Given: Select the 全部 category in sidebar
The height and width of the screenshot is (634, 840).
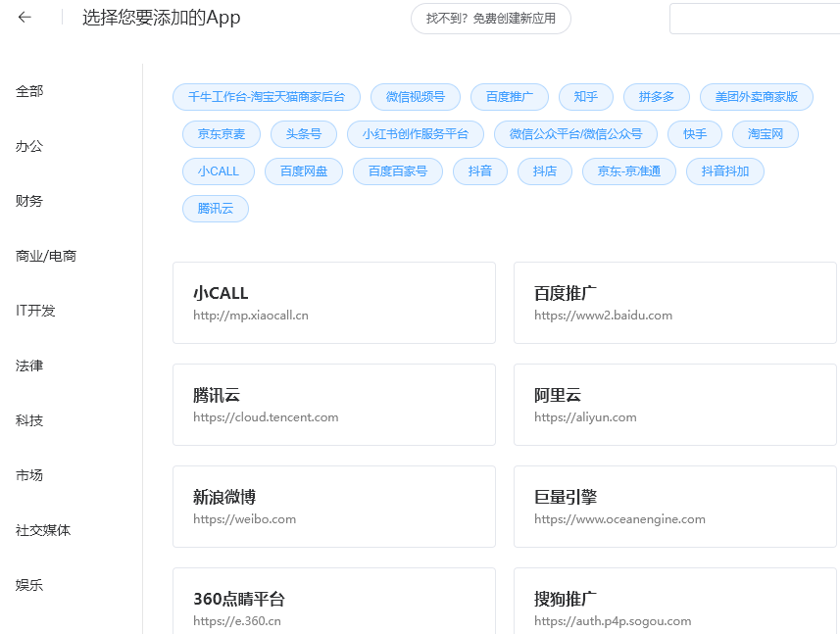Looking at the screenshot, I should (29, 91).
